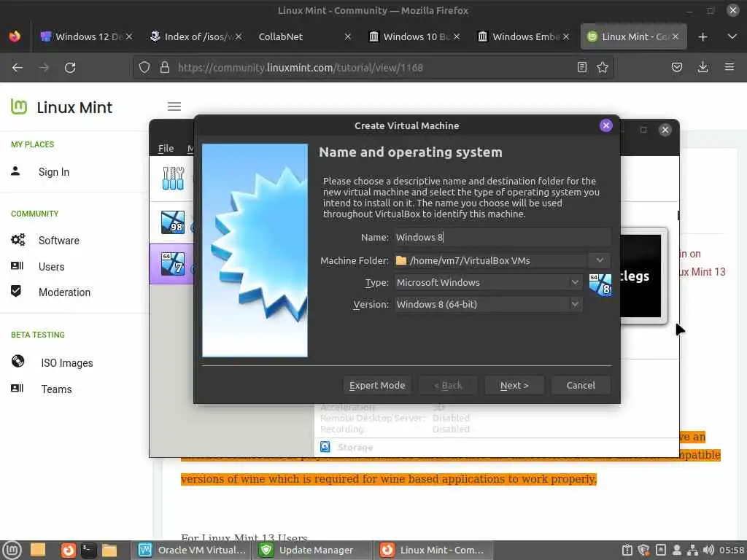747x560 pixels.
Task: Click the Linux Mint logo
Action: (x=61, y=107)
